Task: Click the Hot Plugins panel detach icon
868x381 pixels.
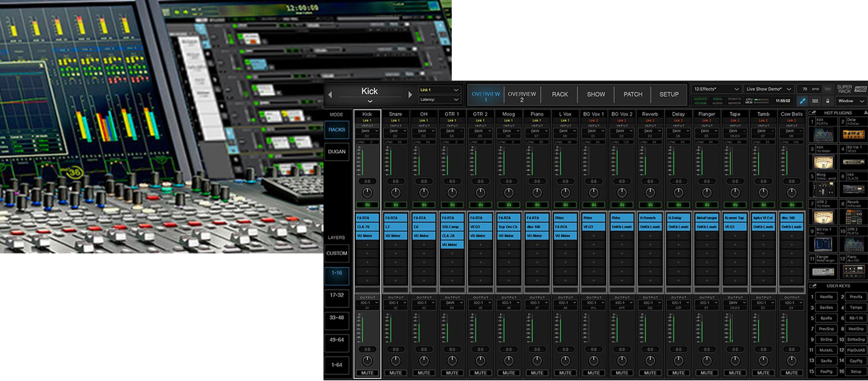Action: coord(812,113)
